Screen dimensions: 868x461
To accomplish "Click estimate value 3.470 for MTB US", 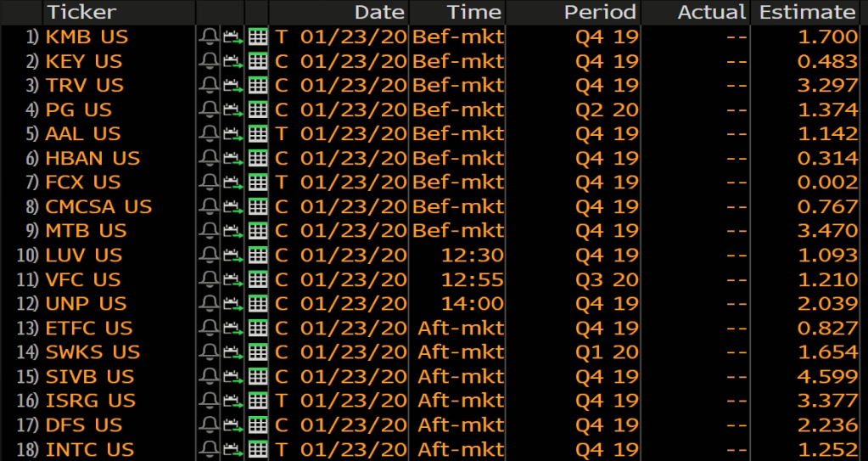I will (827, 231).
